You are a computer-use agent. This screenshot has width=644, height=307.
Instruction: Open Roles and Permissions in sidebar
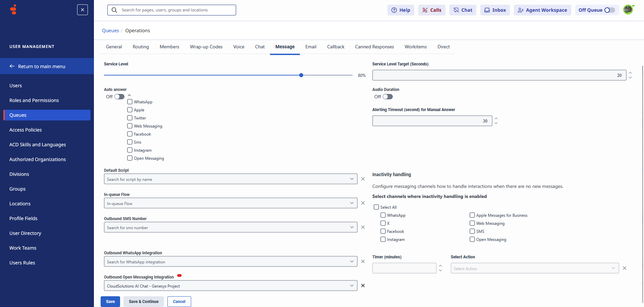point(34,100)
